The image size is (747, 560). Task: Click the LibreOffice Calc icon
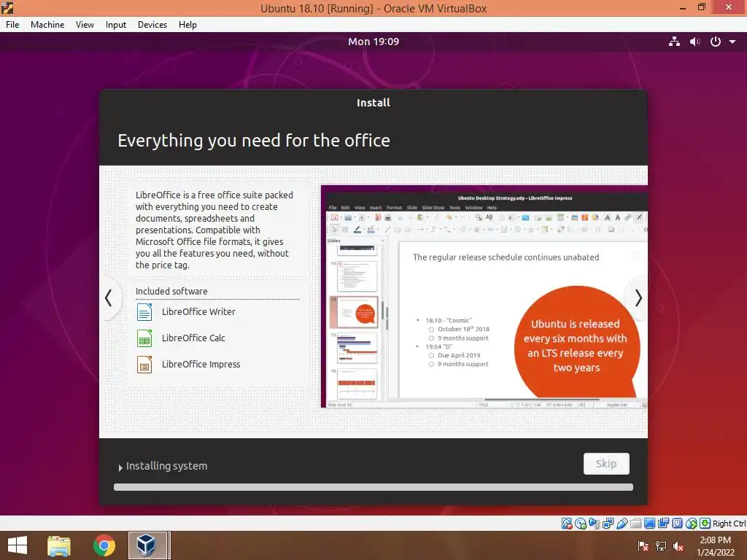coord(144,338)
